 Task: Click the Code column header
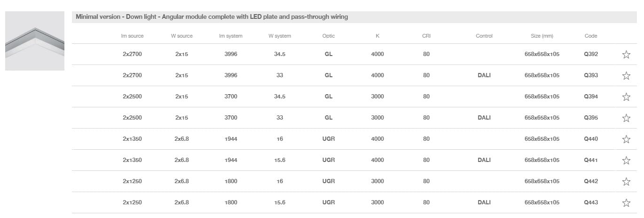[590, 36]
